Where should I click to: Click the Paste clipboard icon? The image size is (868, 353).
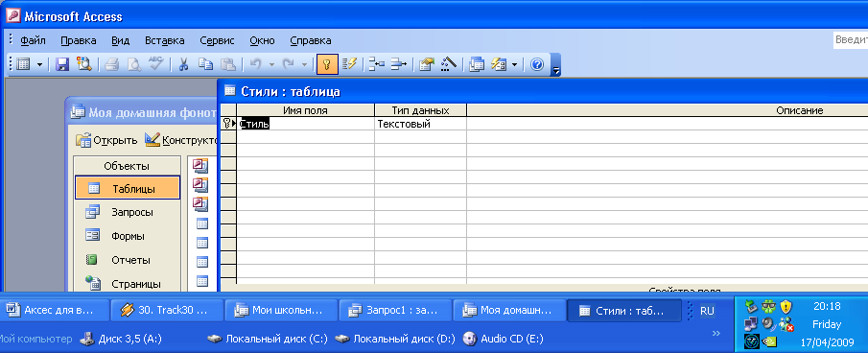pos(228,64)
